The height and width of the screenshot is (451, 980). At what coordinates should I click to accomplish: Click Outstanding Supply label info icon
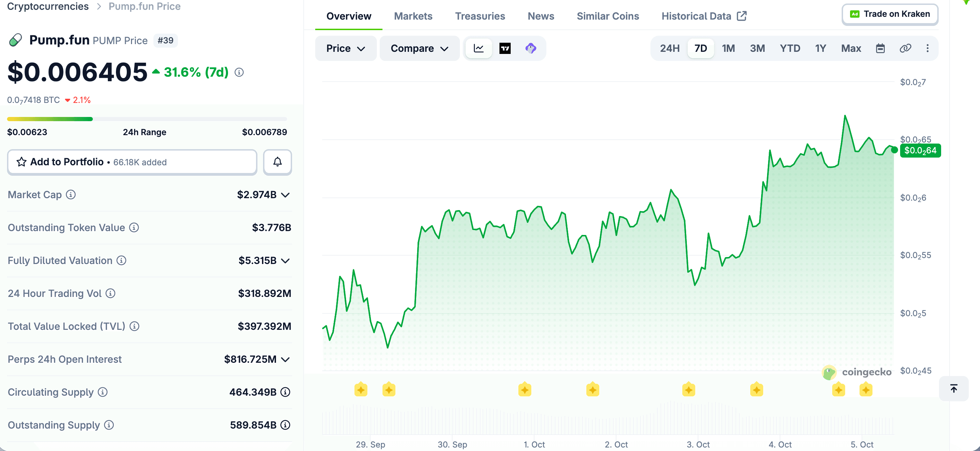109,425
